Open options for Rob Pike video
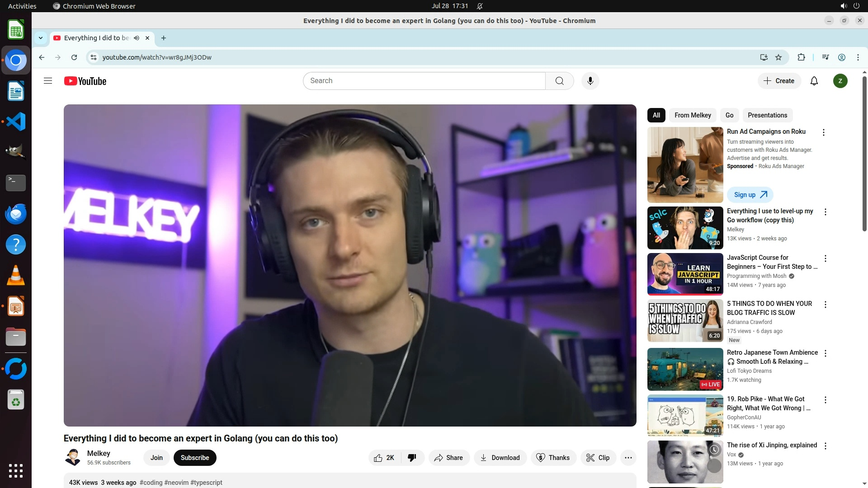868x488 pixels. [x=826, y=400]
